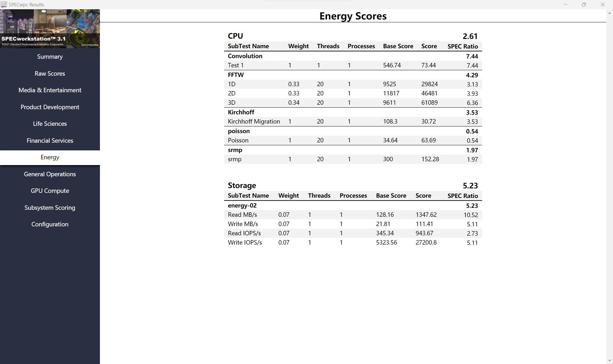Viewport: 613px width, 364px height.
Task: Open Product Development scores
Action: point(50,107)
